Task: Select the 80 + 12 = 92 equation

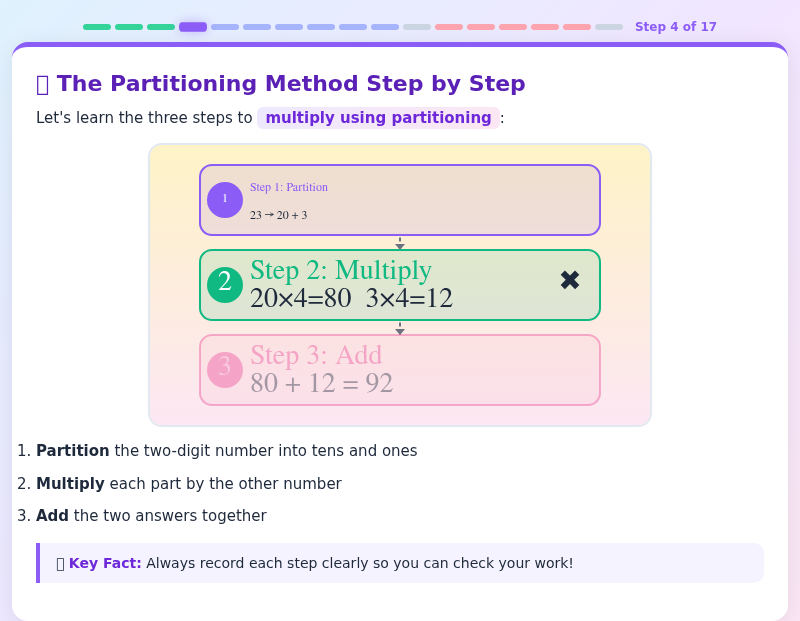Action: pyautogui.click(x=322, y=383)
